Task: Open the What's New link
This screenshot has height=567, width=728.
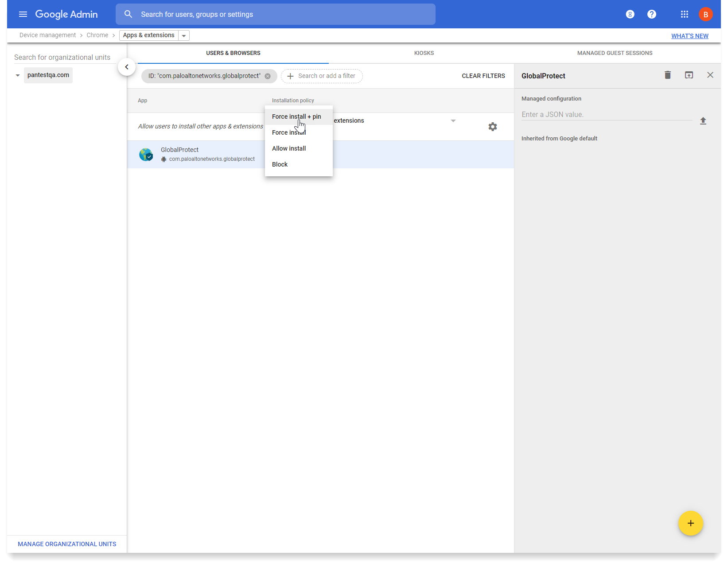Action: [x=689, y=36]
